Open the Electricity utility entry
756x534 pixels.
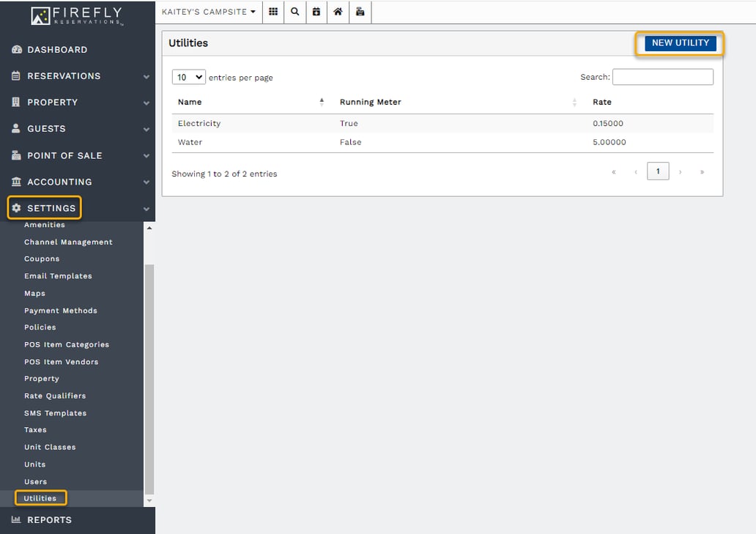click(198, 123)
